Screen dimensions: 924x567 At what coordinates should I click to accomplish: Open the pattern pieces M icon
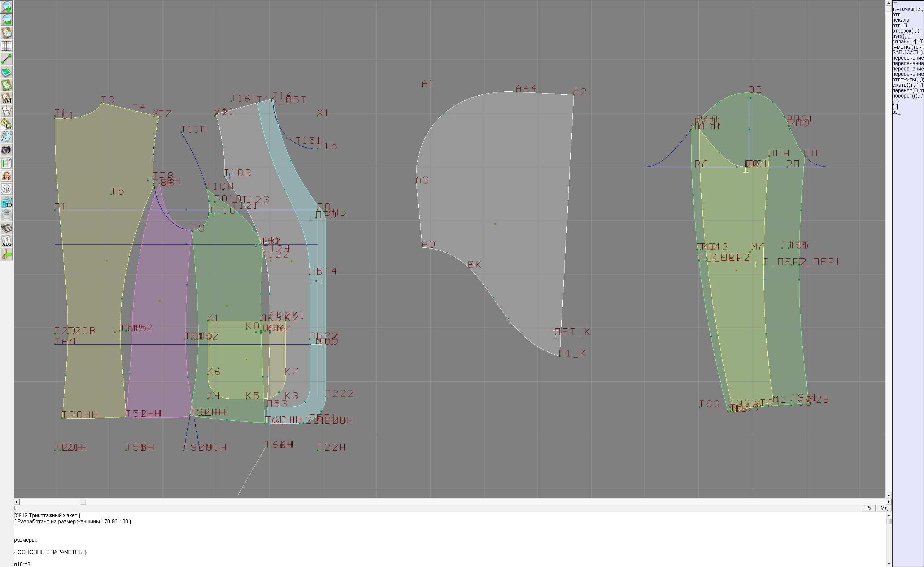point(6,98)
